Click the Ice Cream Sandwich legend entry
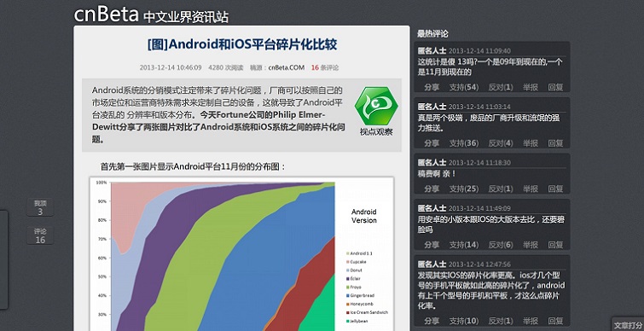This screenshot has width=644, height=331. 367,312
